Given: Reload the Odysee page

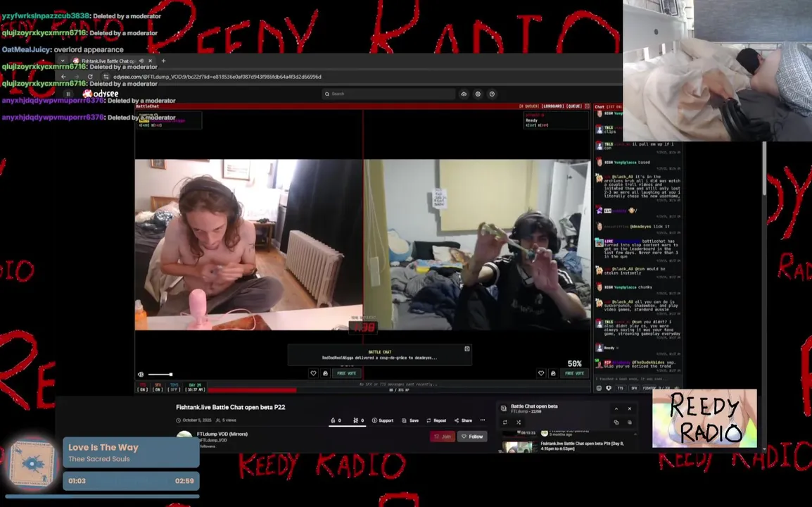Looking at the screenshot, I should coord(89,77).
